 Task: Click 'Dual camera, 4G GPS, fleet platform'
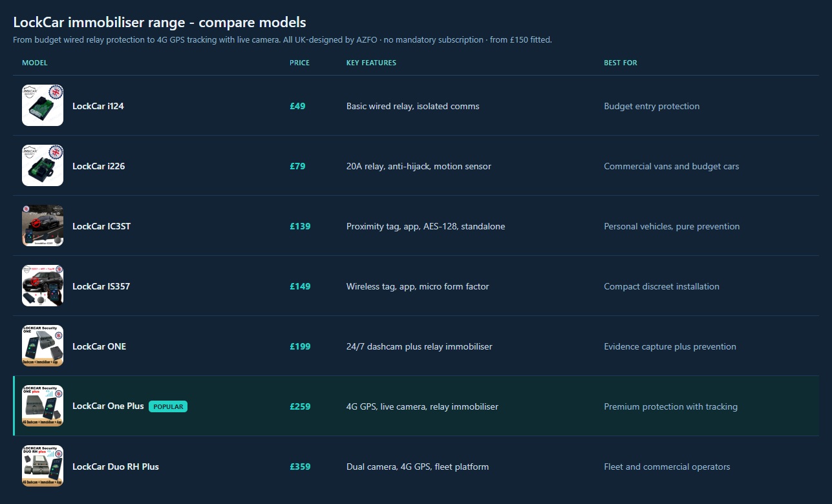tap(418, 467)
